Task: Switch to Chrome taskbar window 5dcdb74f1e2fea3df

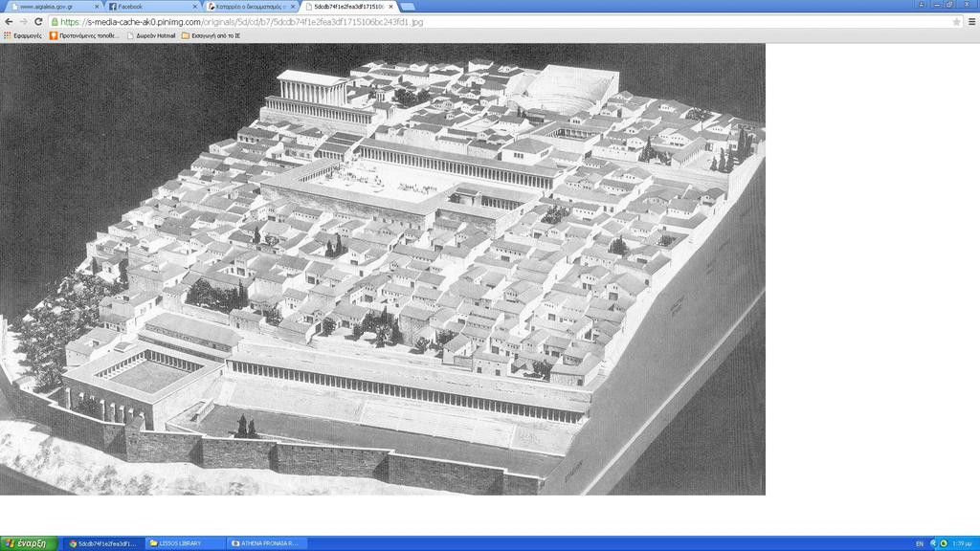Action: (x=102, y=543)
